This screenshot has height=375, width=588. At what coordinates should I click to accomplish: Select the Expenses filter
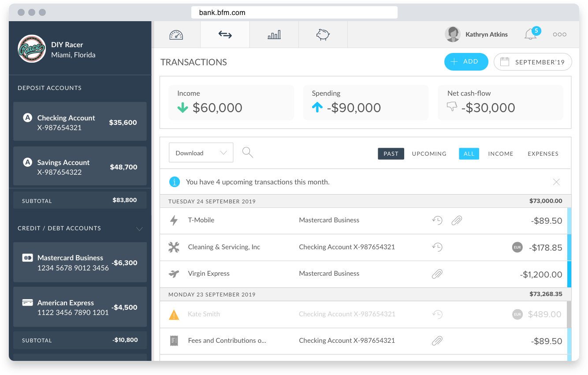click(543, 154)
